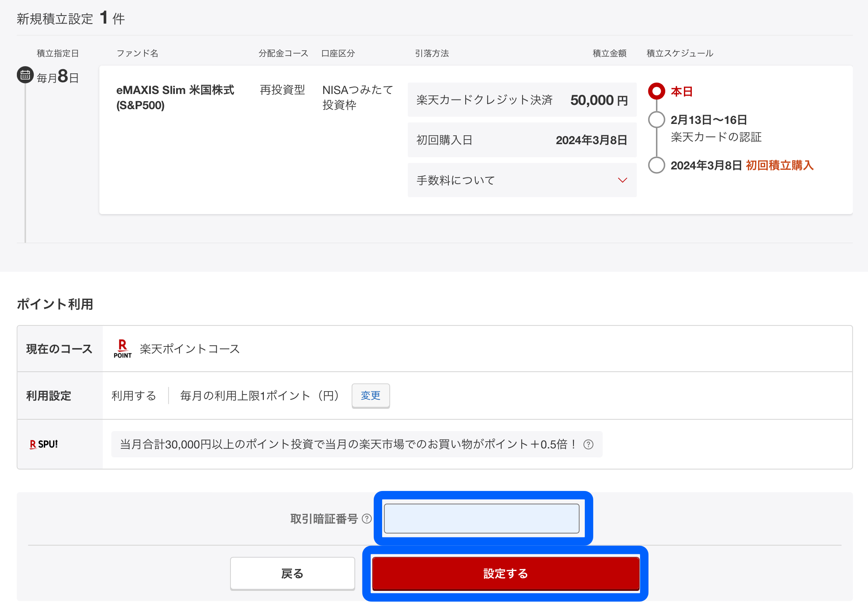Click the calendar icon beside 毎月8日
This screenshot has height=609, width=868.
click(x=25, y=75)
